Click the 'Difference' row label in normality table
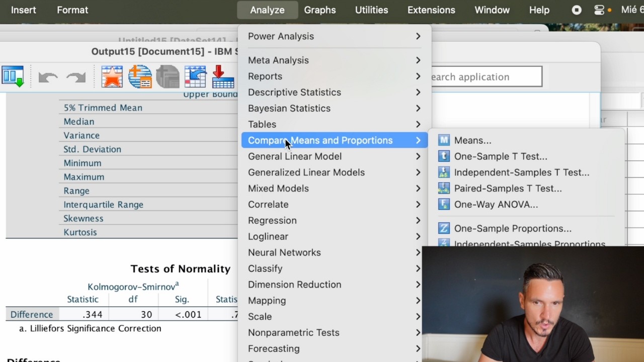Image resolution: width=644 pixels, height=362 pixels. click(x=32, y=314)
